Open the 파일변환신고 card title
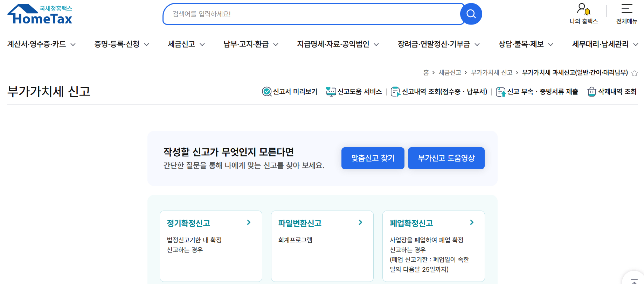The width and height of the screenshot is (644, 284). coord(300,223)
